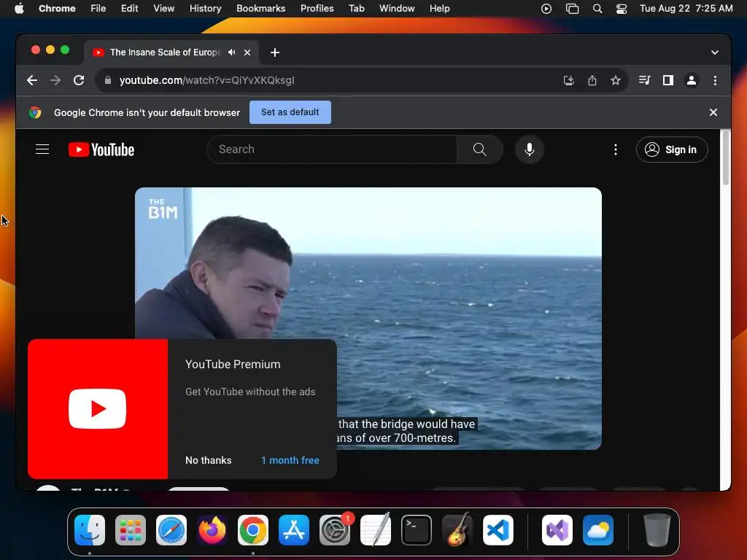Viewport: 747px width, 560px height.
Task: Click the address bar URL
Action: point(206,80)
